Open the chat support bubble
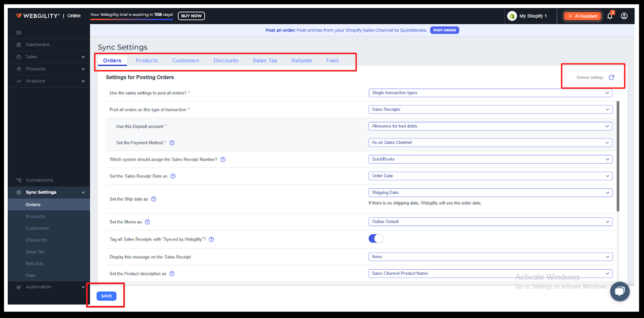 point(619,291)
